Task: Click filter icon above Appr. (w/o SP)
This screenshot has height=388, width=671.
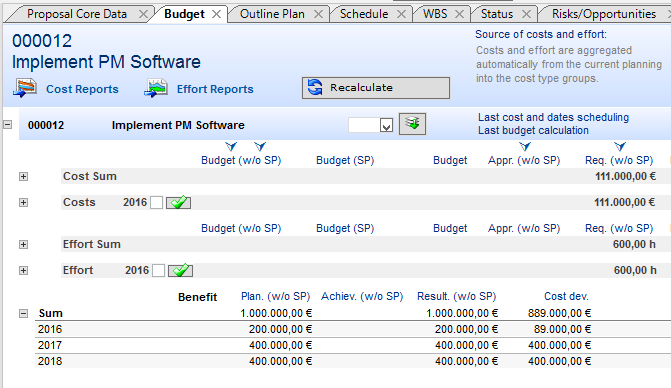Action: pos(525,147)
